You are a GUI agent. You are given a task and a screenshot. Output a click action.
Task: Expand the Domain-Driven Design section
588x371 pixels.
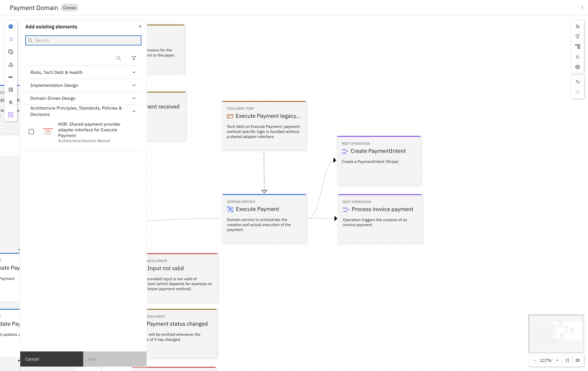click(x=83, y=98)
